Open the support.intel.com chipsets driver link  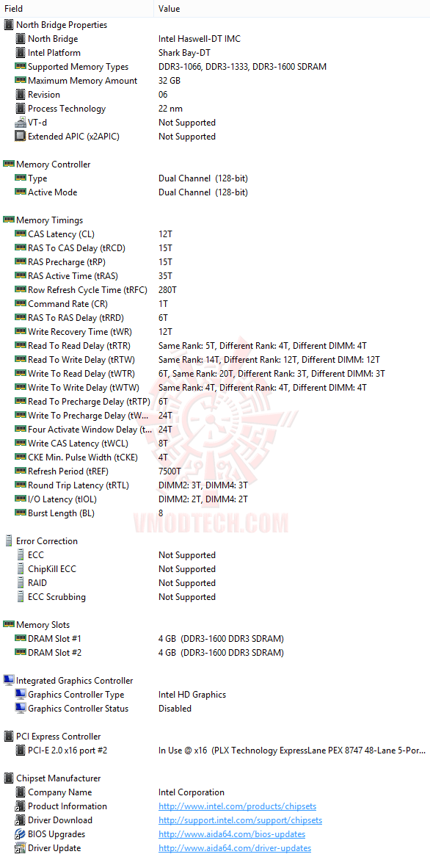pos(240,820)
